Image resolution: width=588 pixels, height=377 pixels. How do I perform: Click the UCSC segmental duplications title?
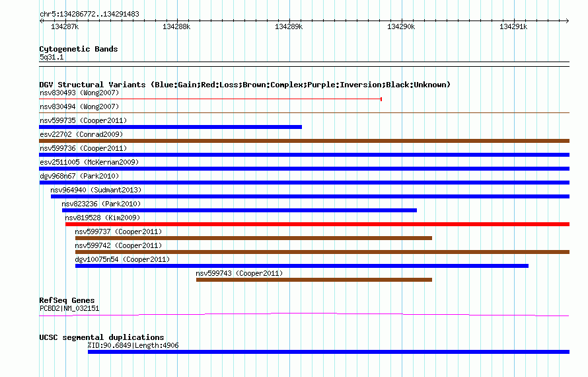coord(102,337)
